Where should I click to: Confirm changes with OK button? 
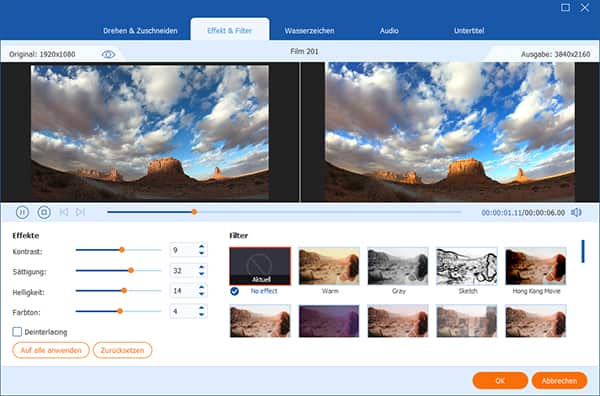[x=500, y=381]
